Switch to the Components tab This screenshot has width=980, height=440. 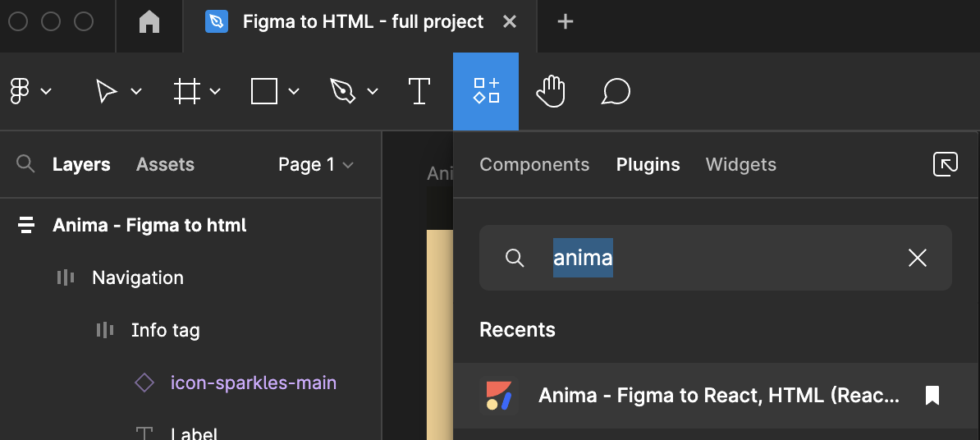[x=534, y=164]
